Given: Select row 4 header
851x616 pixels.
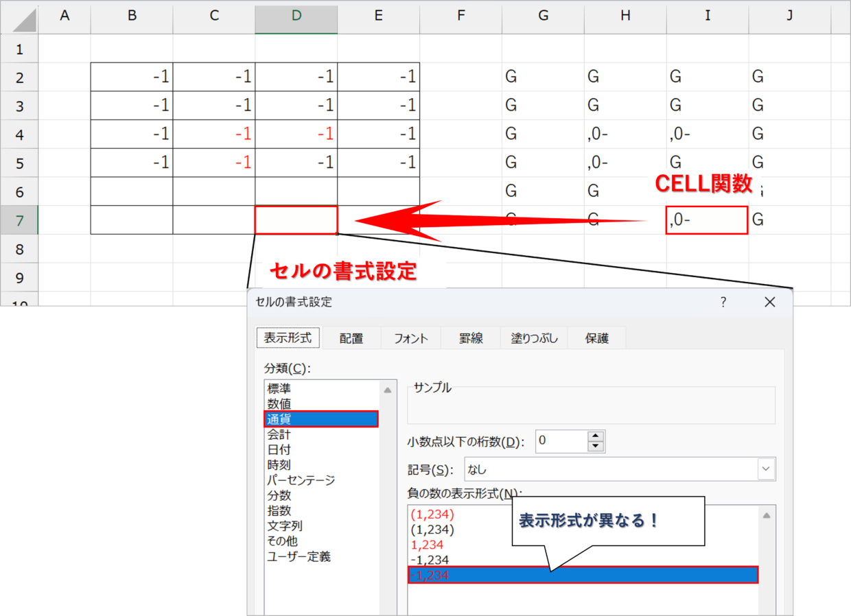Looking at the screenshot, I should tap(19, 134).
